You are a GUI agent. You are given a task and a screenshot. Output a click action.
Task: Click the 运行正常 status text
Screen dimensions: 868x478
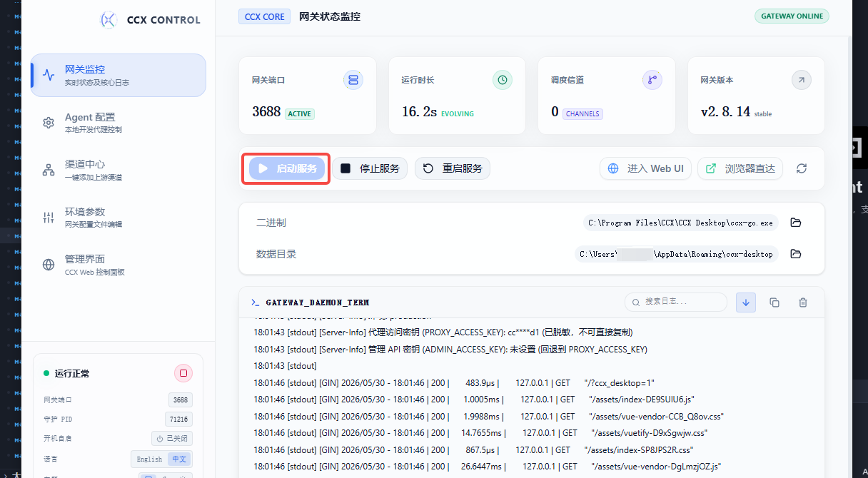tap(72, 373)
